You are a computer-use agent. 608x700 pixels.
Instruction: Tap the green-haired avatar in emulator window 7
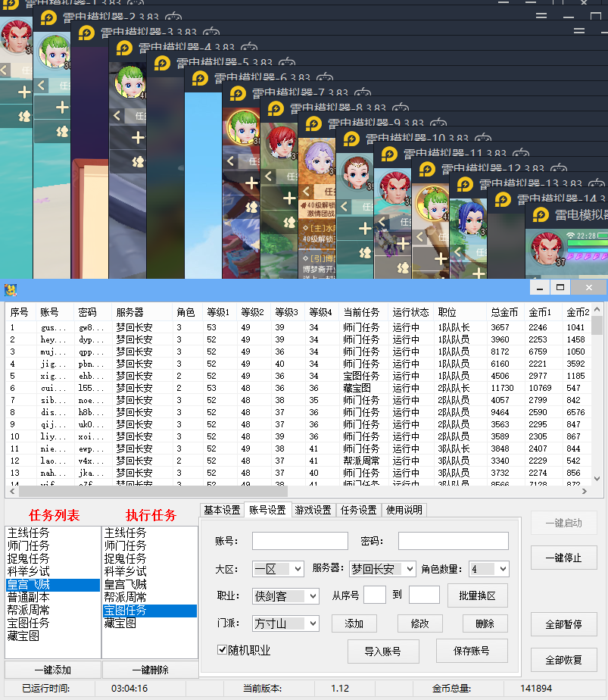coord(243,127)
